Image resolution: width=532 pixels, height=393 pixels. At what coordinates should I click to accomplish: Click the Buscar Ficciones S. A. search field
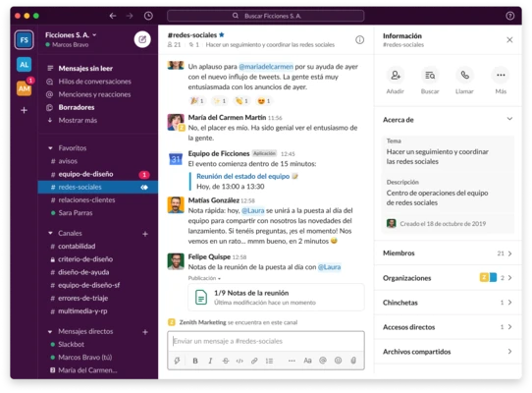pos(266,16)
